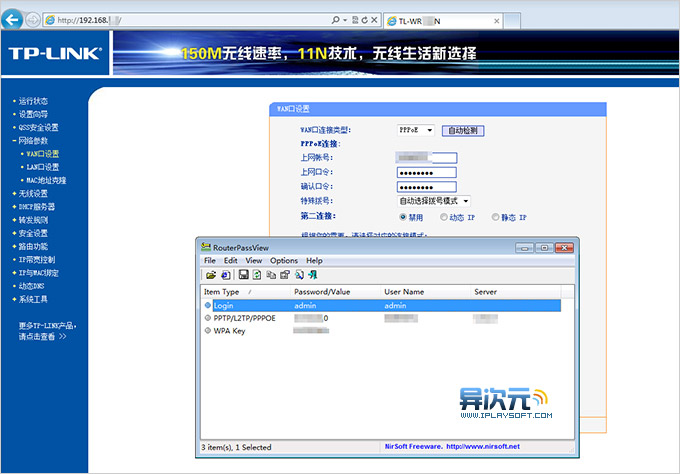This screenshot has height=474, width=680.
Task: Click the Open Router File toolbar icon
Action: pyautogui.click(x=211, y=274)
